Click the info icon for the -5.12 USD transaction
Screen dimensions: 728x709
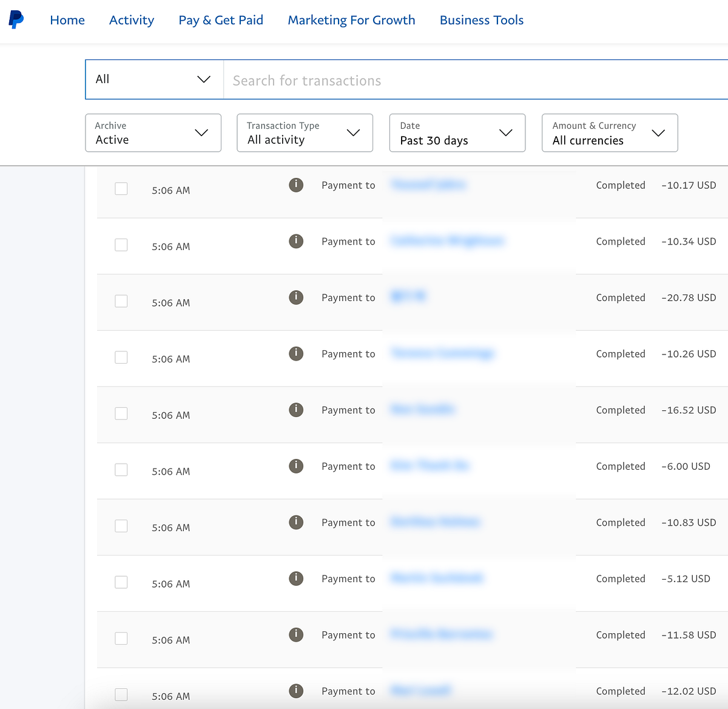click(x=296, y=578)
